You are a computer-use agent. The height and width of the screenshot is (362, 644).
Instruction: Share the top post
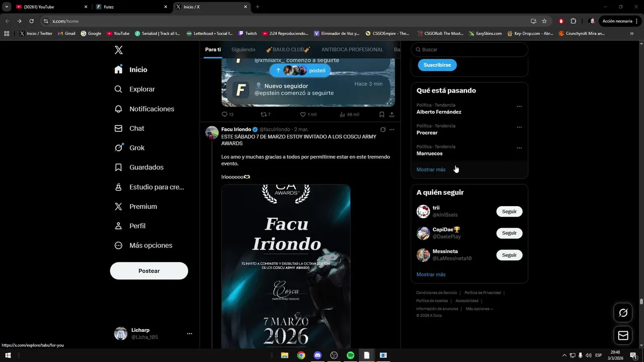(392, 115)
